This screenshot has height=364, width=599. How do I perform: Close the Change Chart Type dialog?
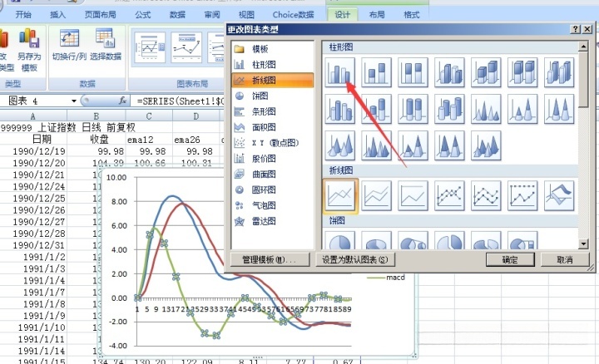point(587,29)
